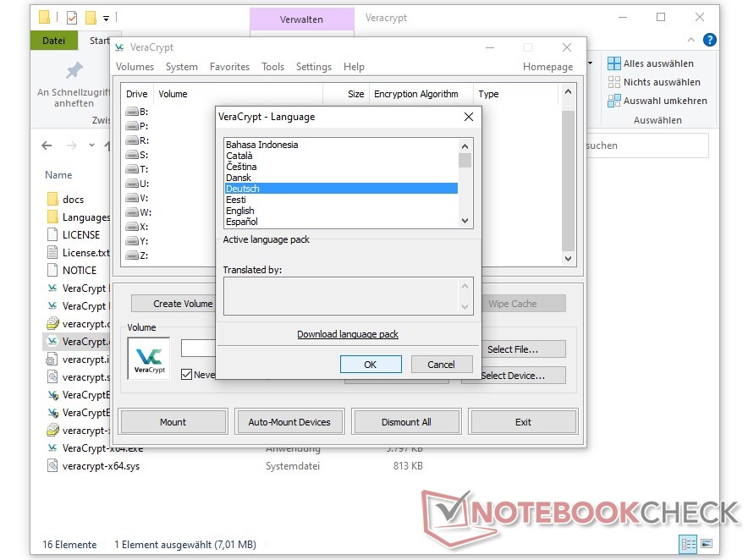Open the Verwalten tab in Explorer

pyautogui.click(x=301, y=19)
